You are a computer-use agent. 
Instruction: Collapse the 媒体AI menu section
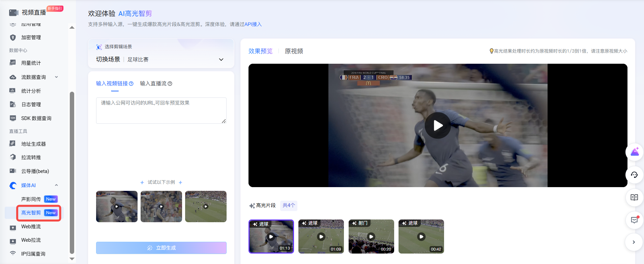[x=56, y=185]
